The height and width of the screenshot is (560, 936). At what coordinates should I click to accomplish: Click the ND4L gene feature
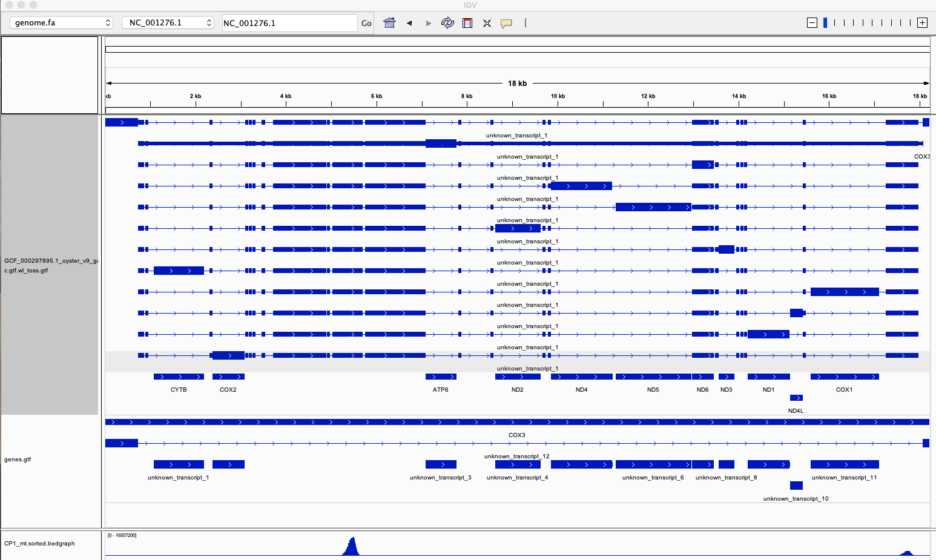click(x=796, y=398)
